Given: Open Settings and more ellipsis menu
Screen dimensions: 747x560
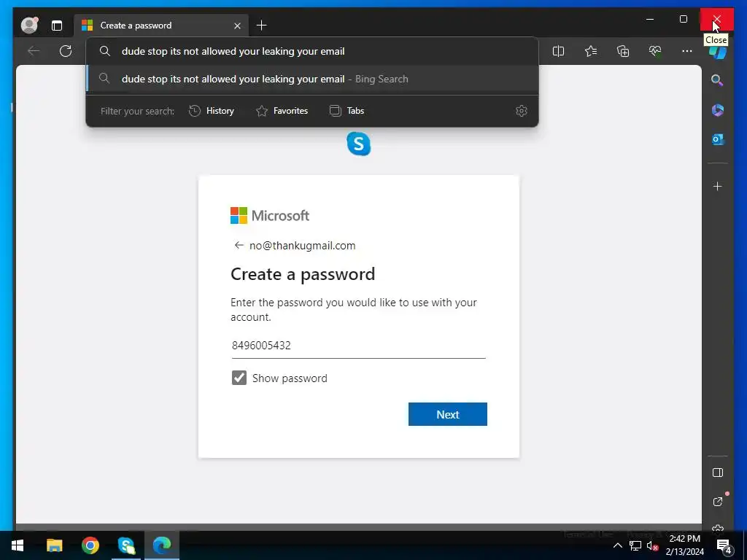Looking at the screenshot, I should [687, 51].
